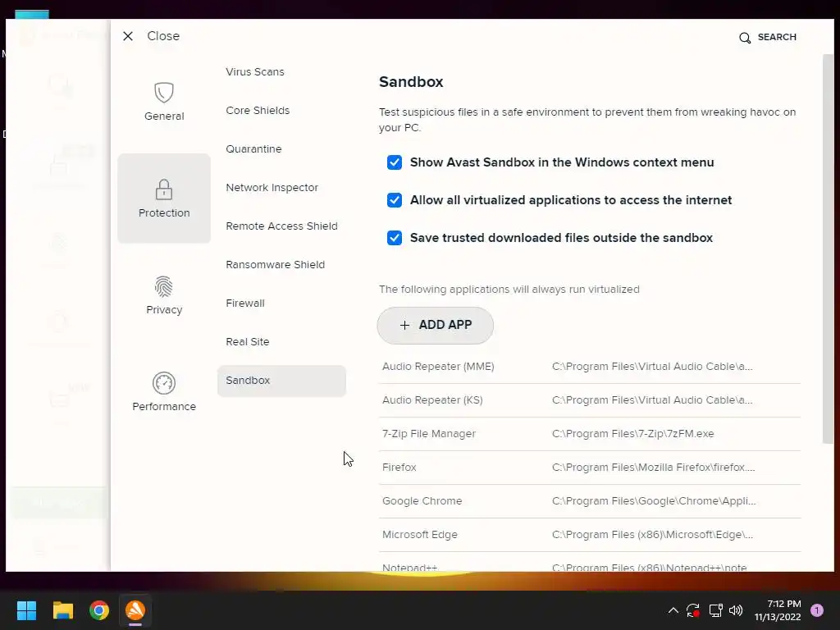The width and height of the screenshot is (840, 630).
Task: Select the Protection padlock icon
Action: click(x=164, y=189)
